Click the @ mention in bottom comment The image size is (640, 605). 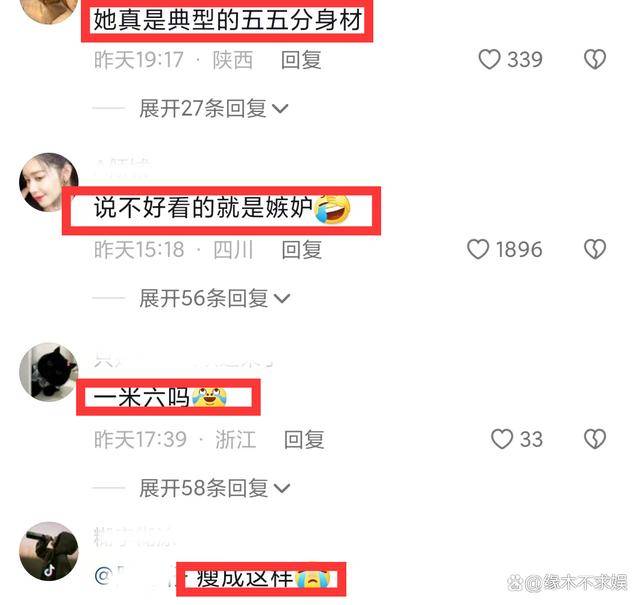point(104,576)
